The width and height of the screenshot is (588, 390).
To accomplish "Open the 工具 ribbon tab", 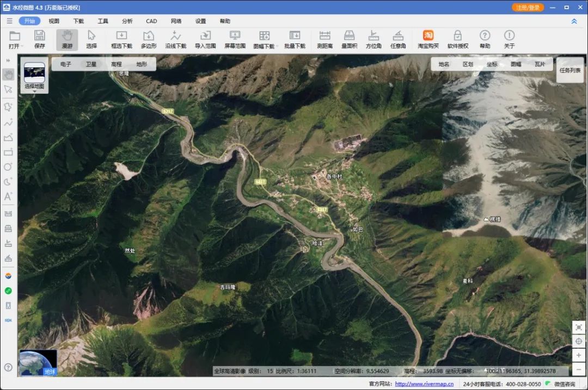I will [x=103, y=21].
